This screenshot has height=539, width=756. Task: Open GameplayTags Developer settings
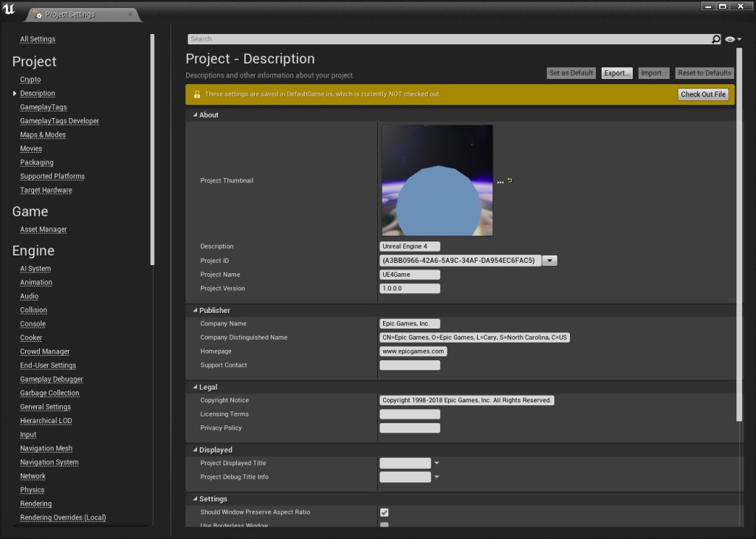[x=59, y=121]
